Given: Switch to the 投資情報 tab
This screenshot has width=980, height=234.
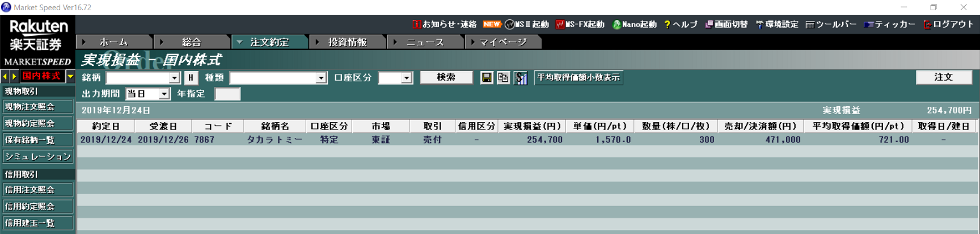Looking at the screenshot, I should 347,42.
